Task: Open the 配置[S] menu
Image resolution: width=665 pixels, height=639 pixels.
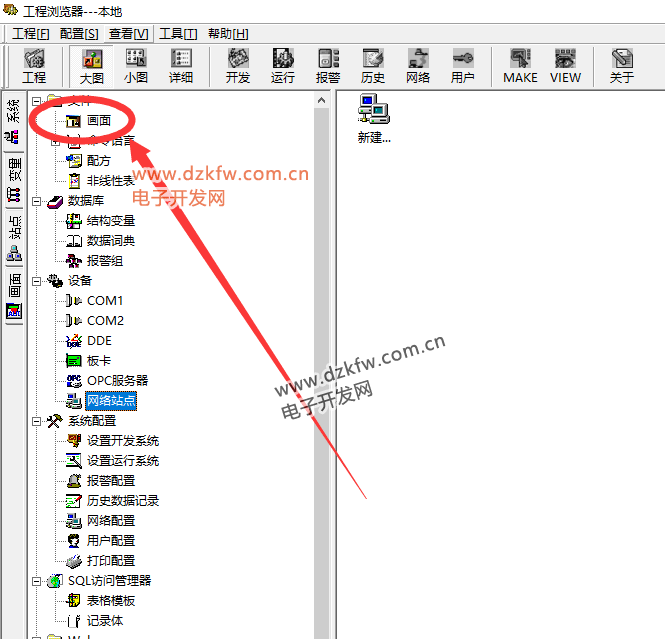Action: pos(78,33)
